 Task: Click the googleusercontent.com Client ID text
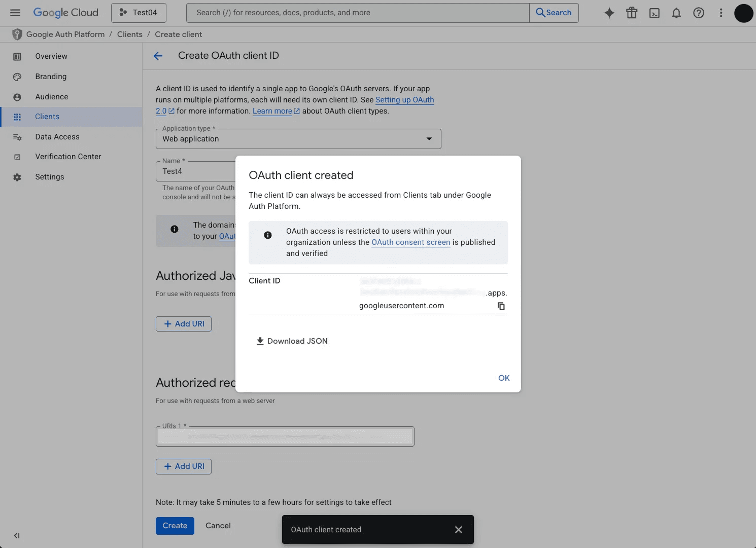click(402, 306)
